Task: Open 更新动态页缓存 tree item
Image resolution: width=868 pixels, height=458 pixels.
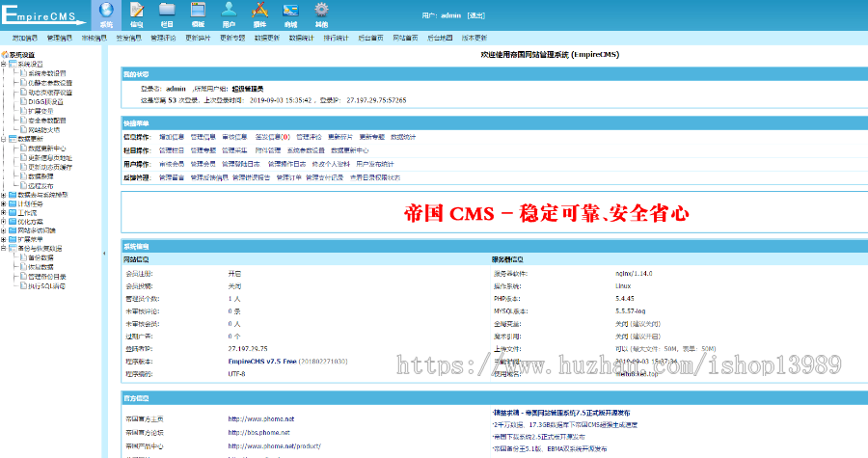Action: coord(50,167)
